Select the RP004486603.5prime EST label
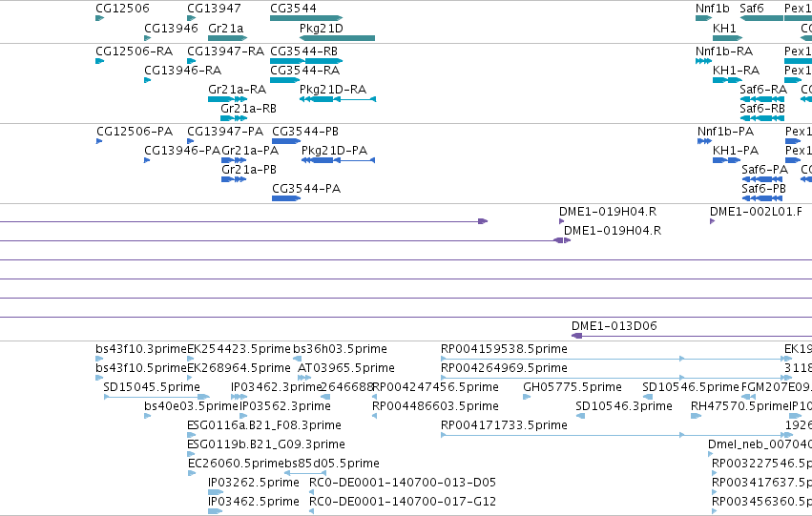This screenshot has height=516, width=812. pyautogui.click(x=435, y=406)
